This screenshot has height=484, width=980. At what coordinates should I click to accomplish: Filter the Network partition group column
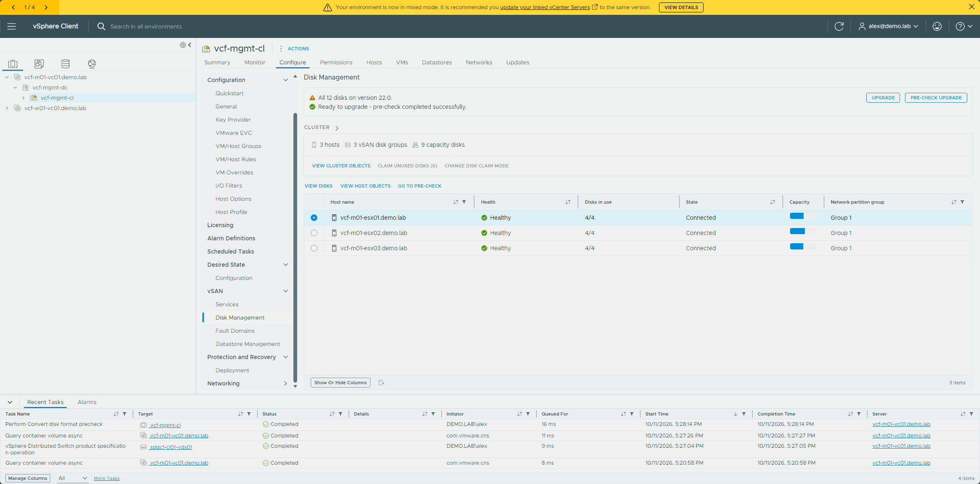coord(962,202)
